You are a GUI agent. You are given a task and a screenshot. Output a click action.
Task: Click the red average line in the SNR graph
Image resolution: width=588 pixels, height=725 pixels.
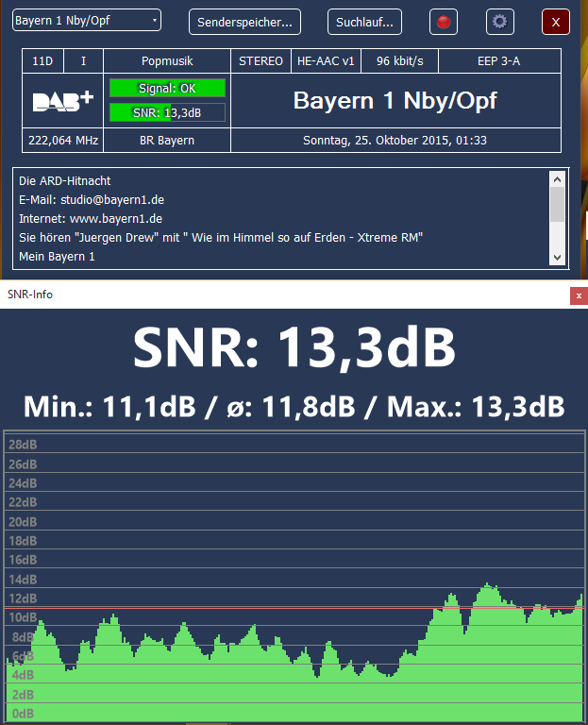coord(283,608)
